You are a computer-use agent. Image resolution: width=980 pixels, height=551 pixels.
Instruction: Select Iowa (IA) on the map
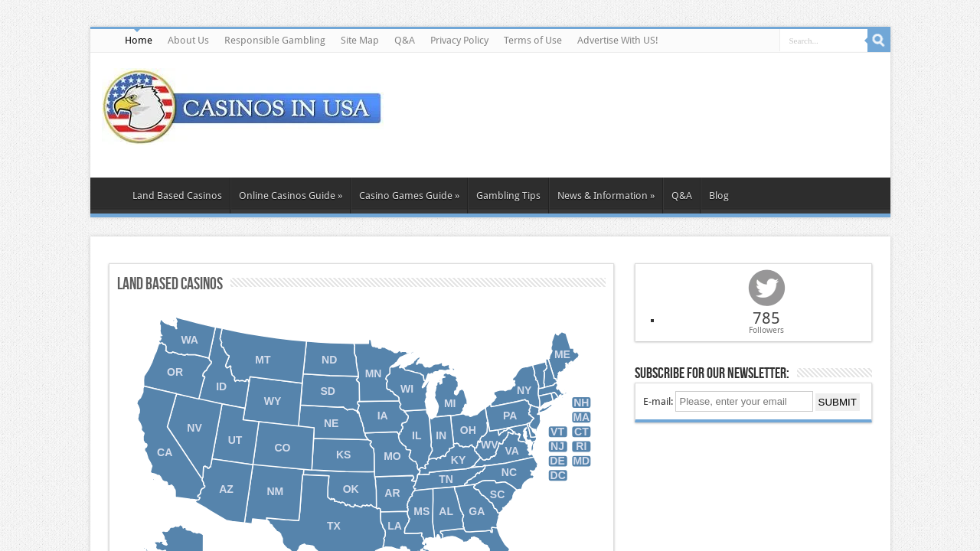point(382,416)
